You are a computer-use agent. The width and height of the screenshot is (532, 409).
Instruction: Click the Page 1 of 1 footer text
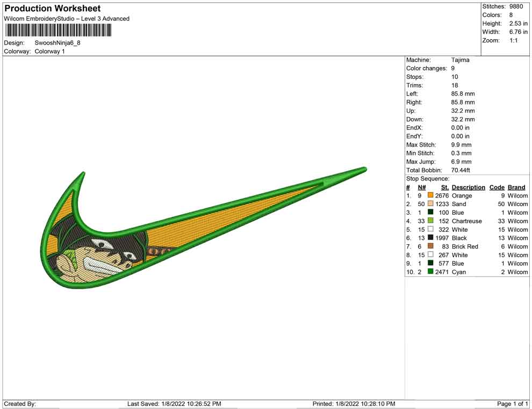click(513, 404)
